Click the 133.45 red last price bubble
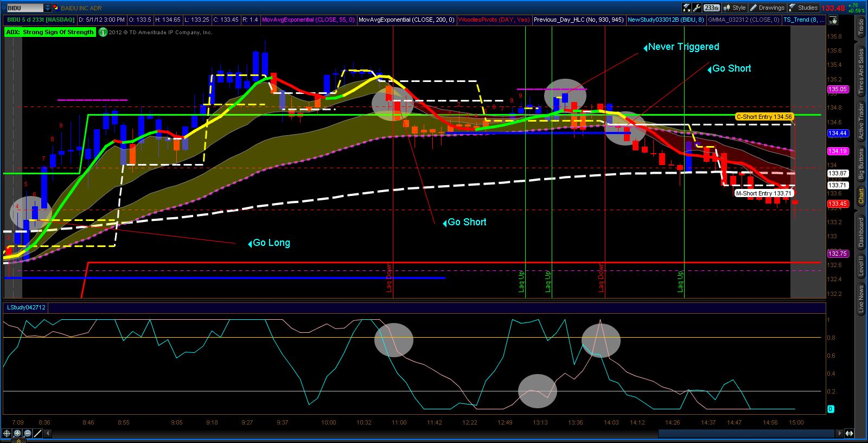 [837, 204]
